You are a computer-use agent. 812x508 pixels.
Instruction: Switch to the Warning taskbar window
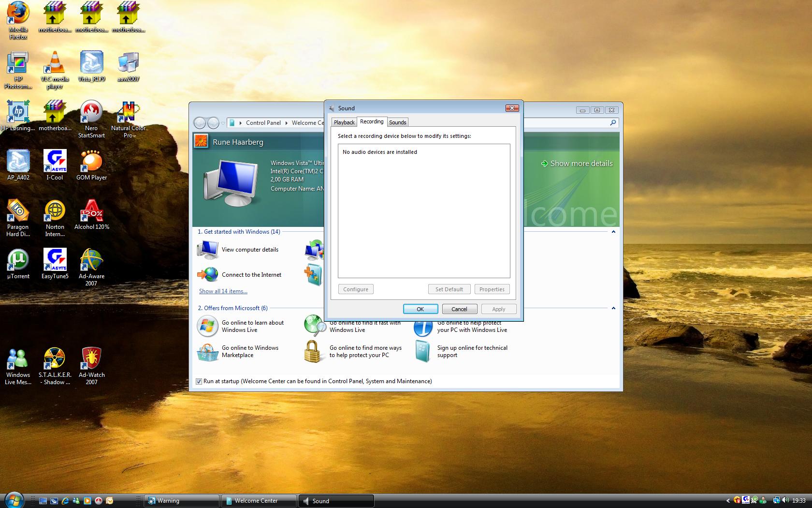[182, 501]
